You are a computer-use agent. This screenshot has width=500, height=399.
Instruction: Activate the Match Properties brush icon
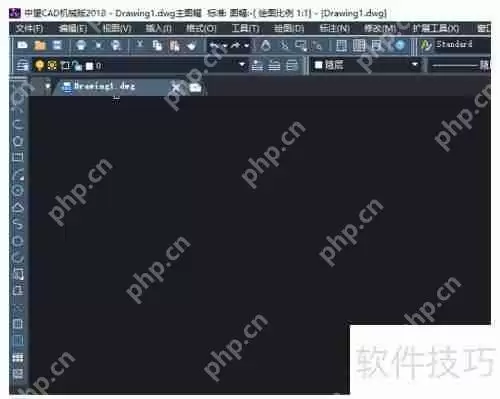pos(192,45)
